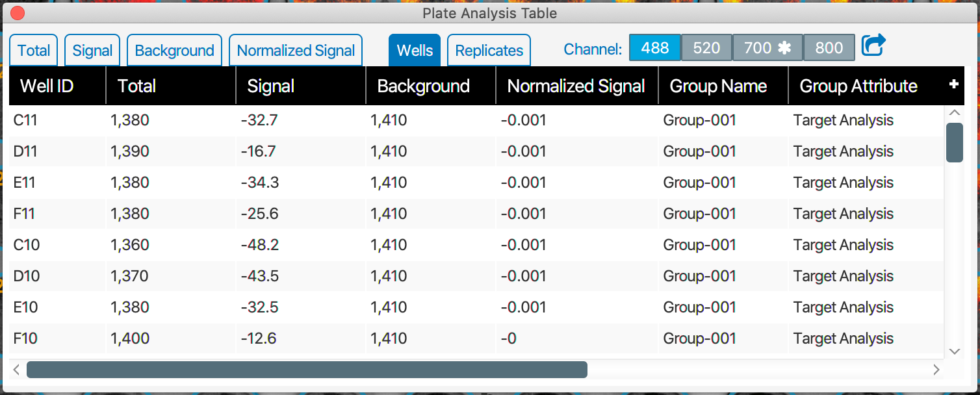Close the Plate Analysis Table window

tap(18, 12)
